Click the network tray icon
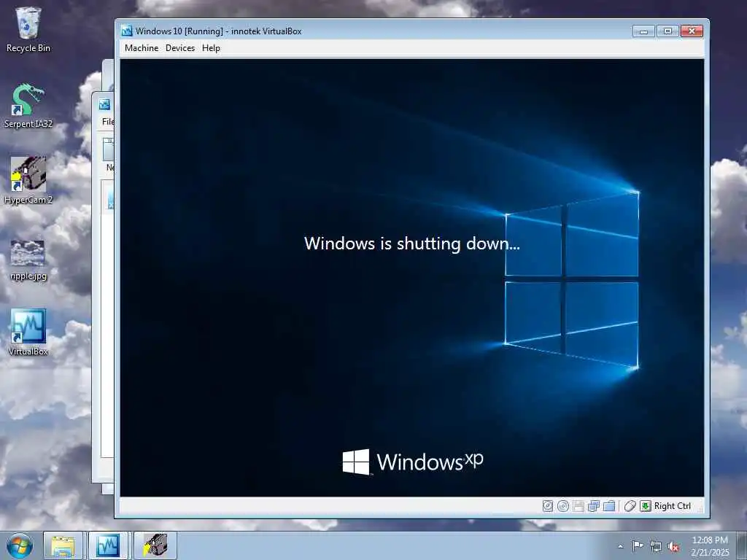This screenshot has width=747, height=560. click(656, 546)
